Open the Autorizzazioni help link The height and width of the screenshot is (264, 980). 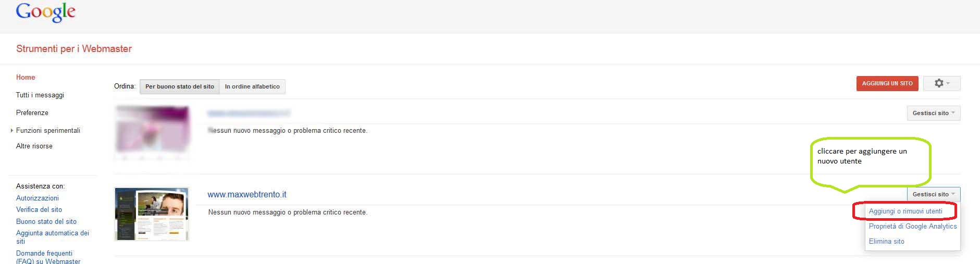click(38, 198)
